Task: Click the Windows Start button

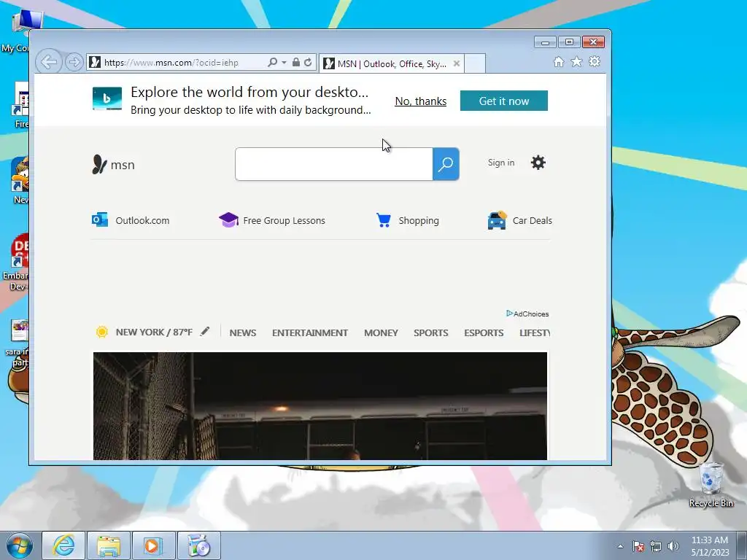Action: [x=19, y=545]
